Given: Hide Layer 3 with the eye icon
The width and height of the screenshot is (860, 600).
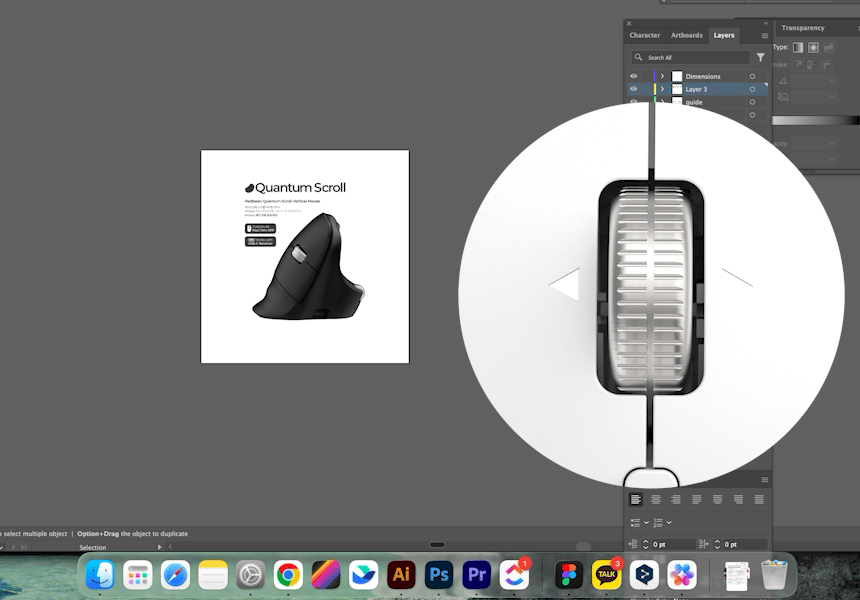Looking at the screenshot, I should click(x=633, y=89).
